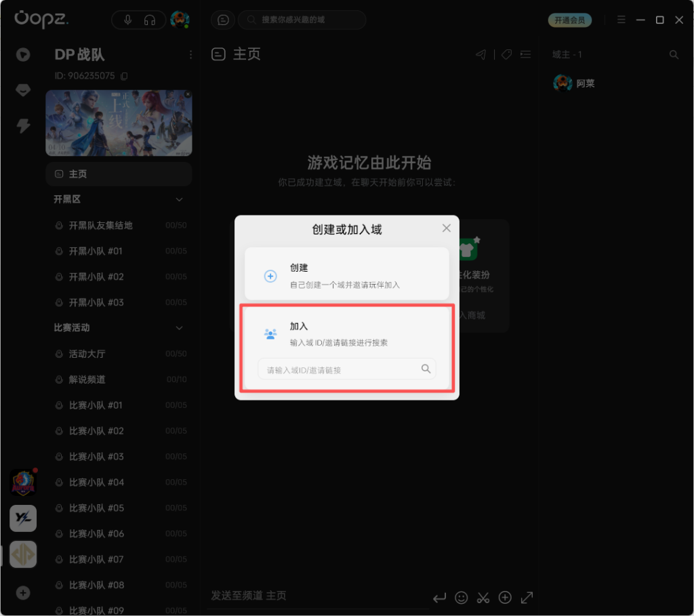The height and width of the screenshot is (616, 694).
Task: Click the domain ID or invite link input
Action: click(339, 369)
